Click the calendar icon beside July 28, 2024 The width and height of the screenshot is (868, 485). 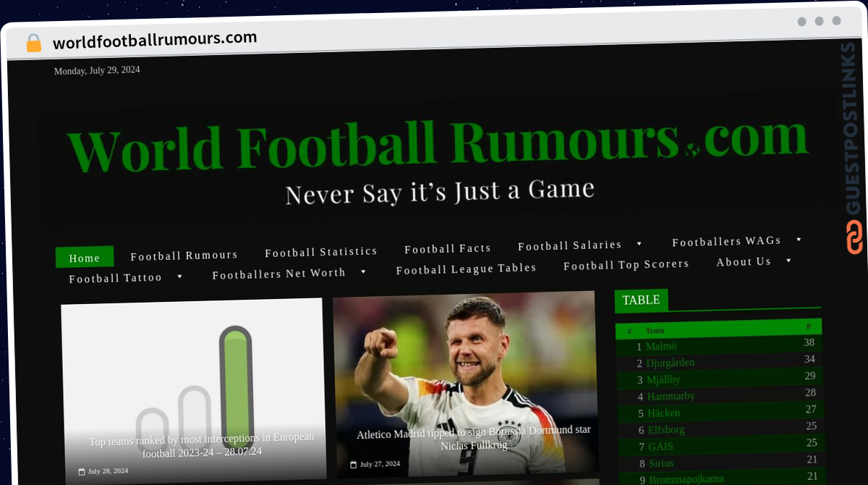pos(82,471)
